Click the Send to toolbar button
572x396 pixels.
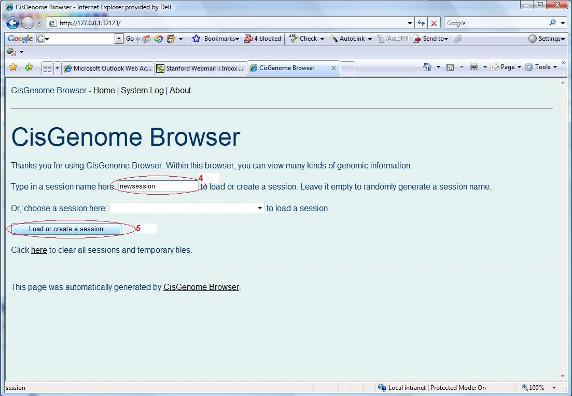click(x=430, y=39)
